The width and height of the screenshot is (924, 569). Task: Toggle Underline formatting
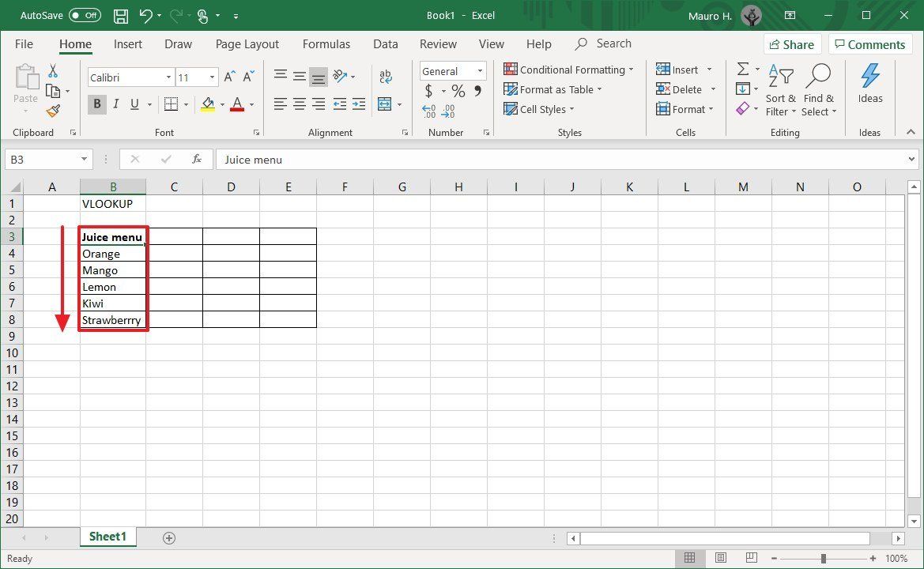pos(133,104)
